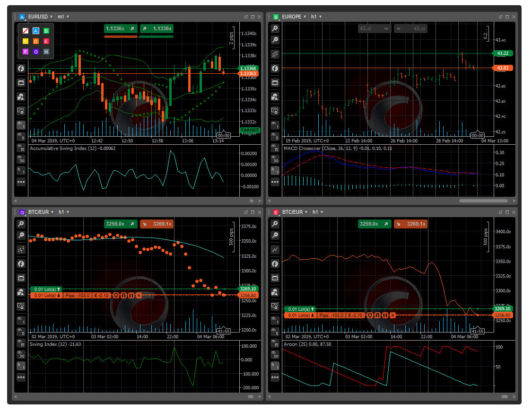Open the cBots robot icon in EURUSD chart
Image resolution: width=532 pixels, height=412 pixels.
tap(21, 82)
